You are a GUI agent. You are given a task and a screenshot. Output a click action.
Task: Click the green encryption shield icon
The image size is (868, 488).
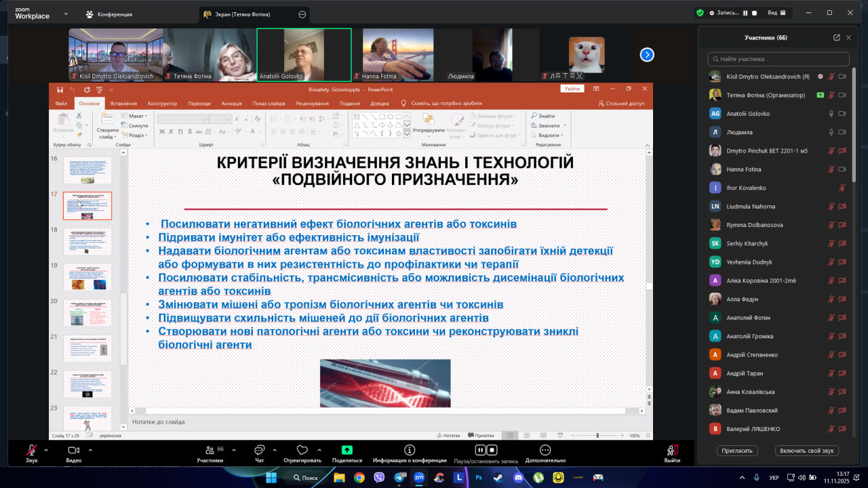(x=700, y=13)
